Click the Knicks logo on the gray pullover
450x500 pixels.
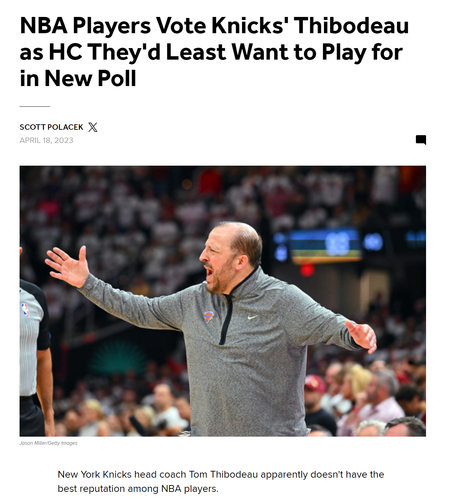(208, 316)
